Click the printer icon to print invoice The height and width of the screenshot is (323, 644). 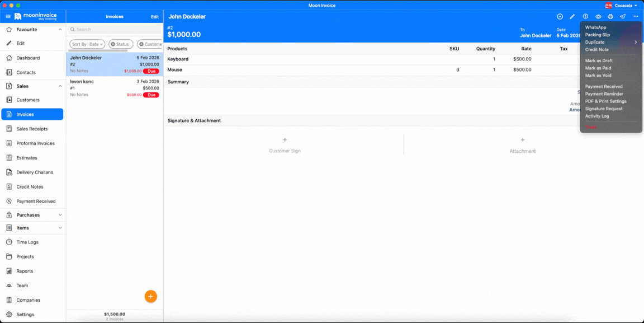(x=610, y=17)
